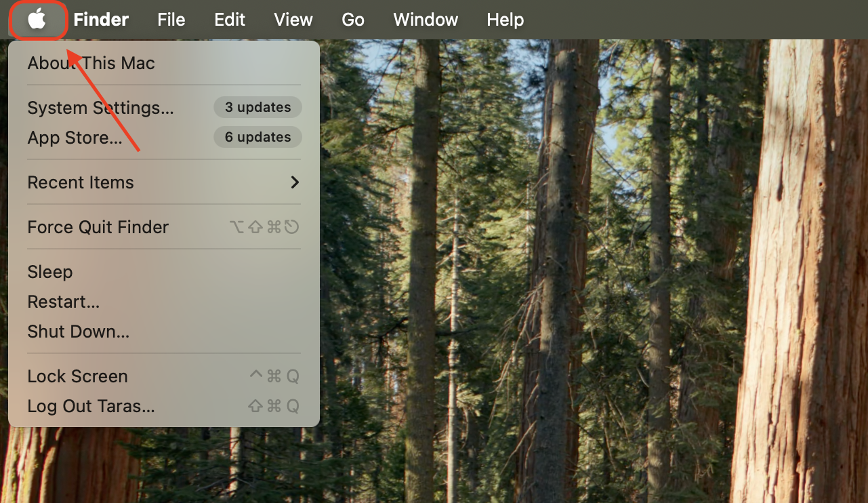Image resolution: width=868 pixels, height=503 pixels.
Task: Open the View menu
Action: [x=293, y=19]
